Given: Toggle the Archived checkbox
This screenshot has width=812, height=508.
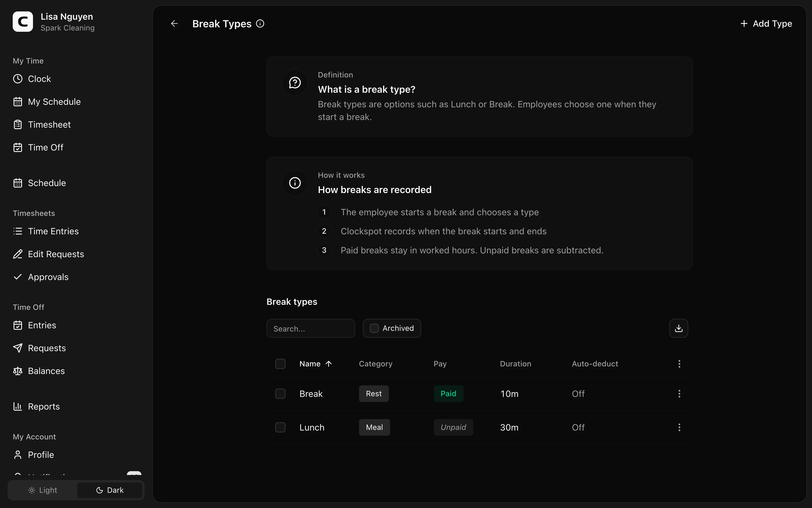Looking at the screenshot, I should [374, 328].
